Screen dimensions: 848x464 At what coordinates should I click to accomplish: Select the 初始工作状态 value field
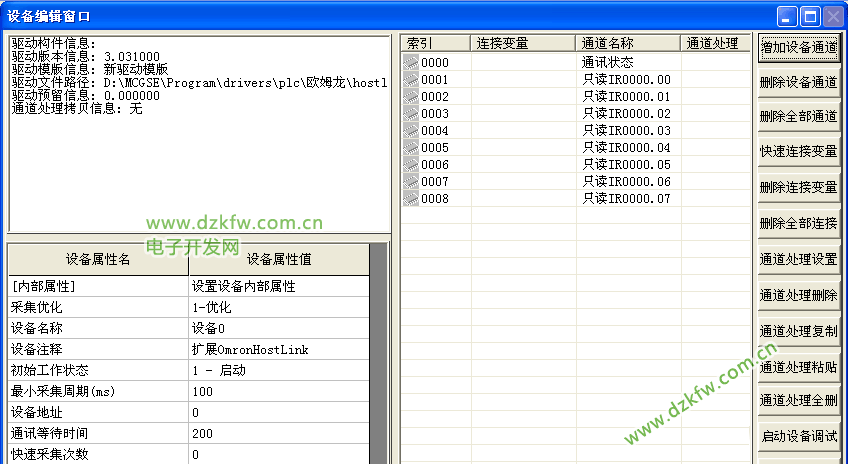[278, 370]
